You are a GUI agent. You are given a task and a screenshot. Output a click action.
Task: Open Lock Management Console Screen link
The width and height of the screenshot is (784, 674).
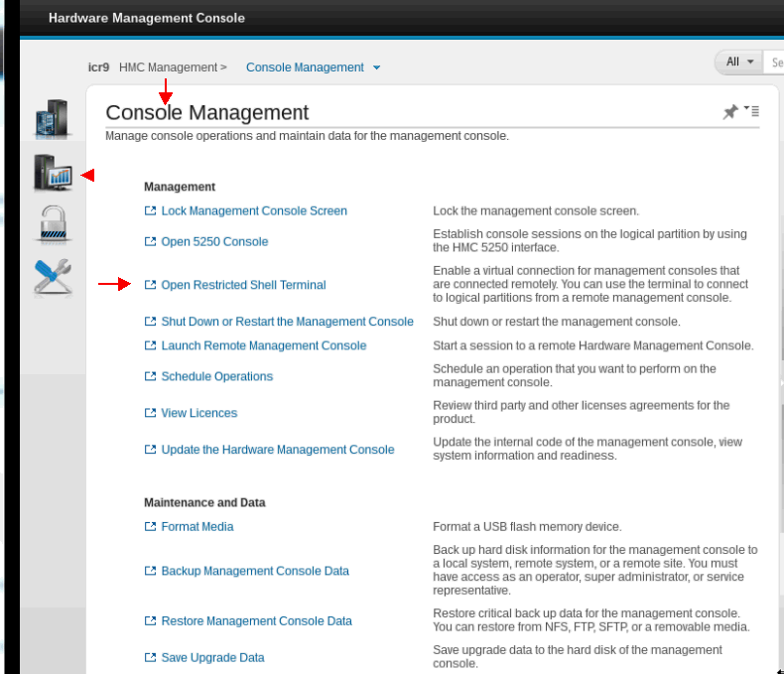[x=254, y=211]
